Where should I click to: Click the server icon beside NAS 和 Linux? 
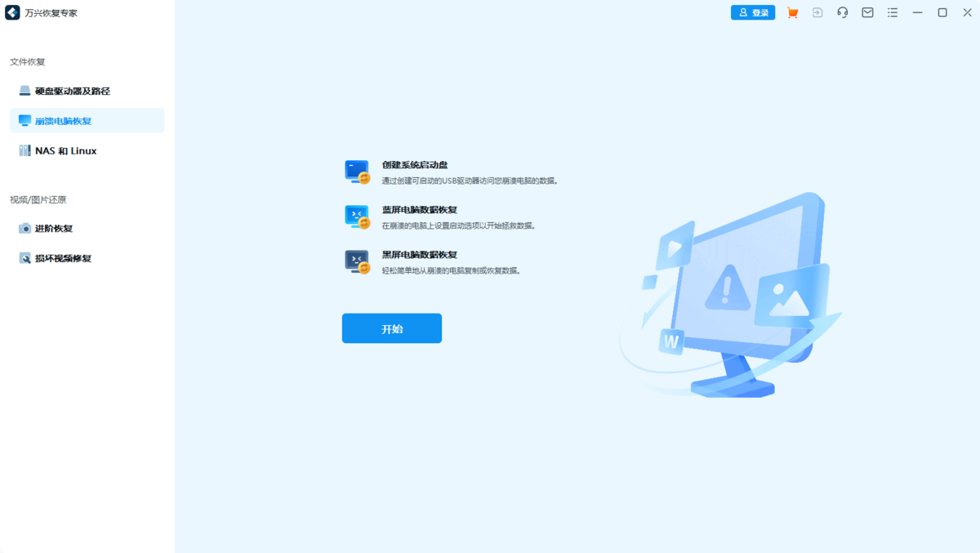coord(24,150)
